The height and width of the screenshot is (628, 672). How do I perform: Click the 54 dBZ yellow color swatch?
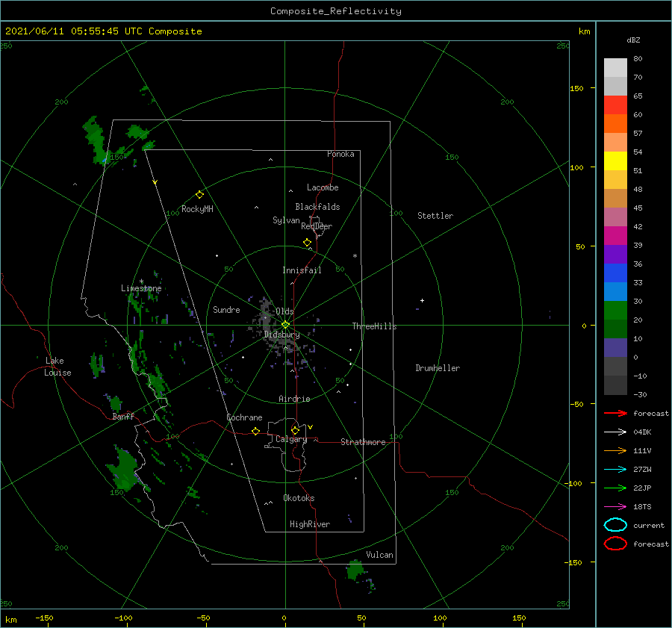click(x=615, y=161)
